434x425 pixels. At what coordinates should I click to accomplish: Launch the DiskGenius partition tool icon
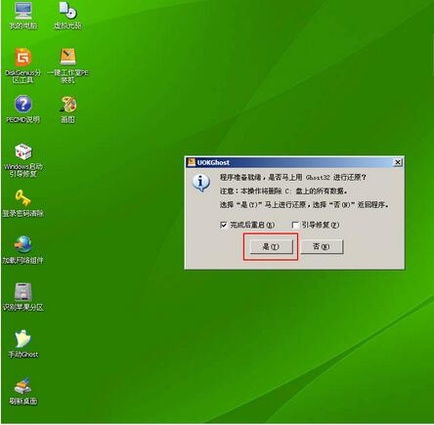pyautogui.click(x=23, y=65)
